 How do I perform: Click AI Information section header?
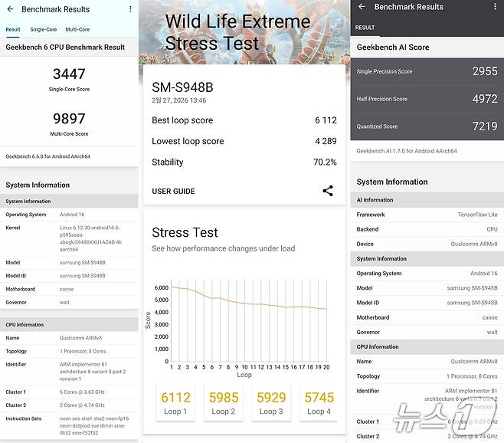(x=427, y=200)
